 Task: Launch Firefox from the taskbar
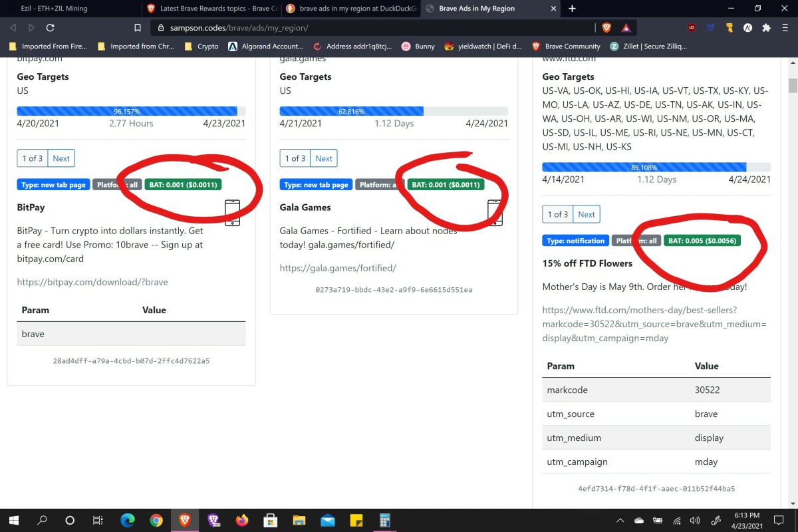(242, 520)
